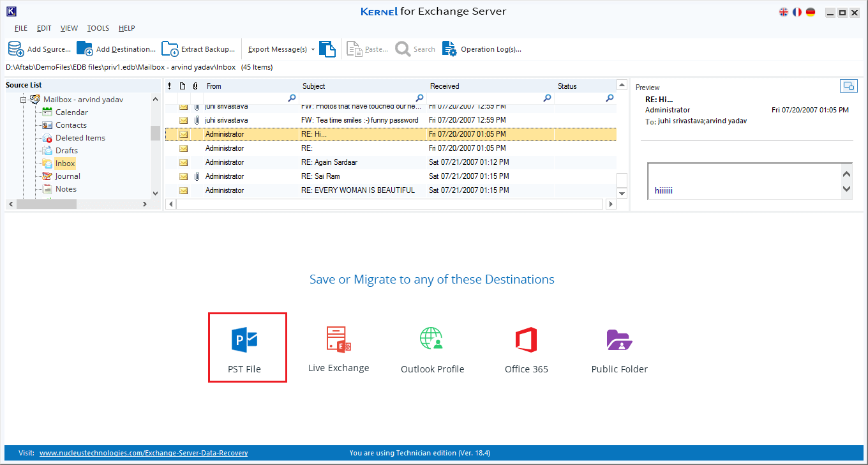Select Outlook Profile destination
The width and height of the screenshot is (868, 465).
tap(432, 349)
